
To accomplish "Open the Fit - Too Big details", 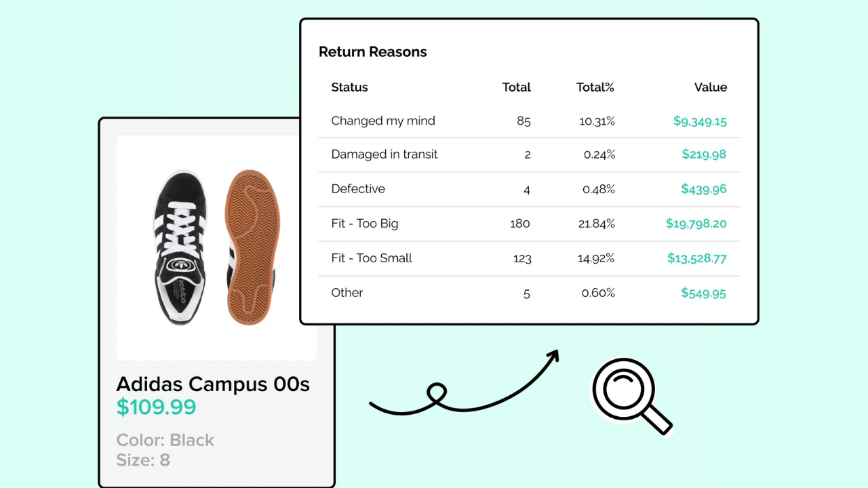I will tap(364, 224).
